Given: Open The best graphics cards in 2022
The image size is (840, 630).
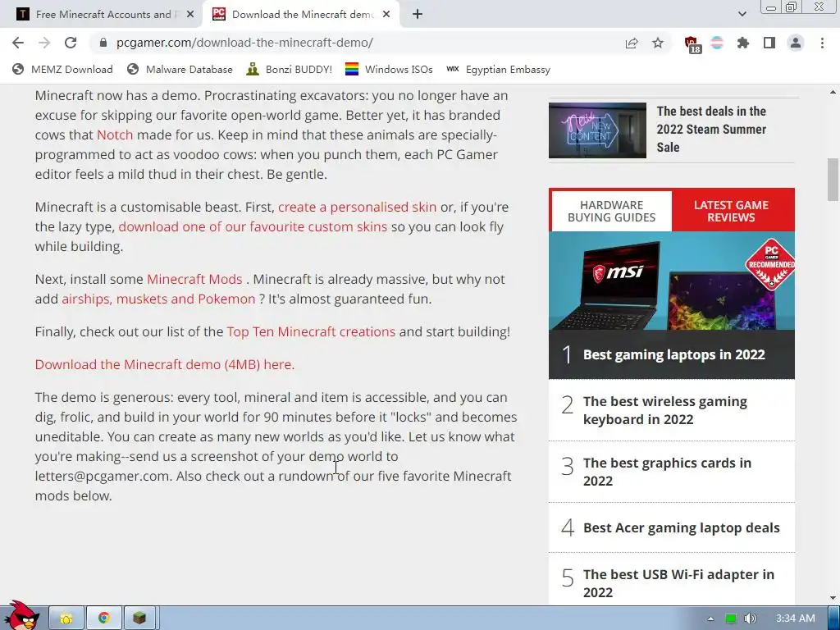Looking at the screenshot, I should [x=667, y=472].
